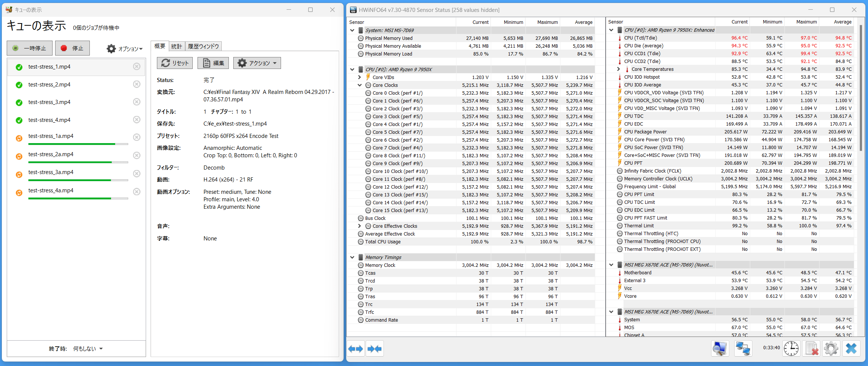868x366 pixels.
Task: Cancel test-stress_4a.mp4 via its circular X icon
Action: tap(137, 192)
